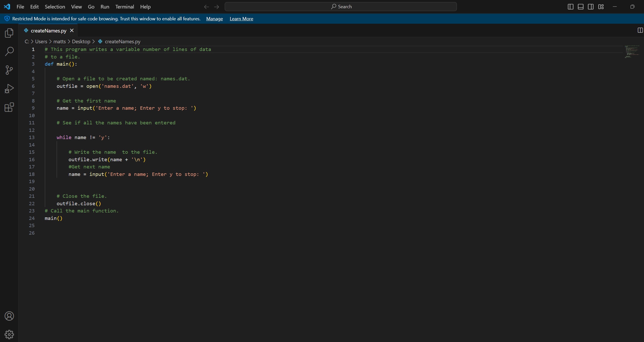Open the Edit menu
644x342 pixels.
pos(34,7)
